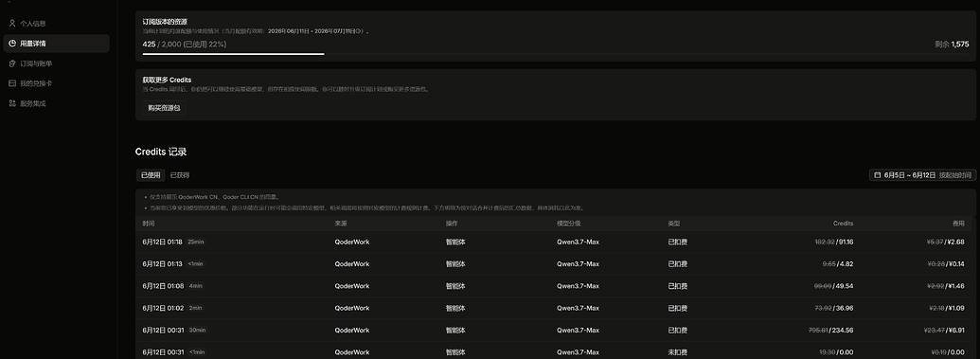Select the 已使用 tab
This screenshot has width=980, height=359.
click(150, 175)
